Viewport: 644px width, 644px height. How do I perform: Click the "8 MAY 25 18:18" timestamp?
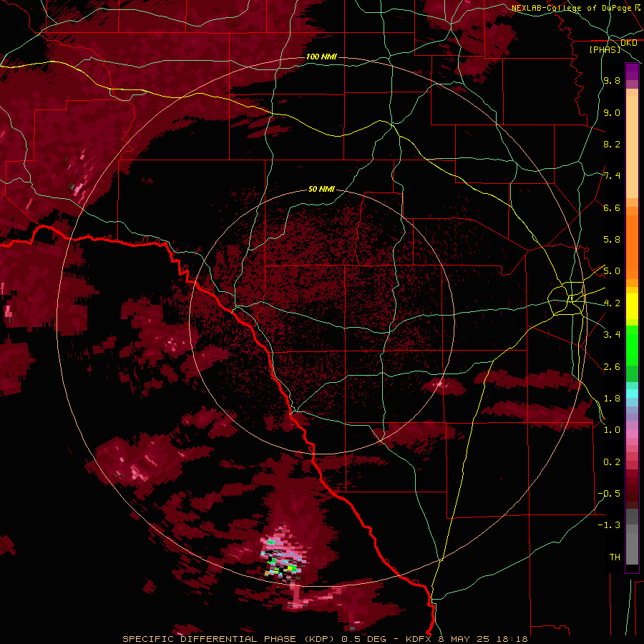click(x=482, y=639)
